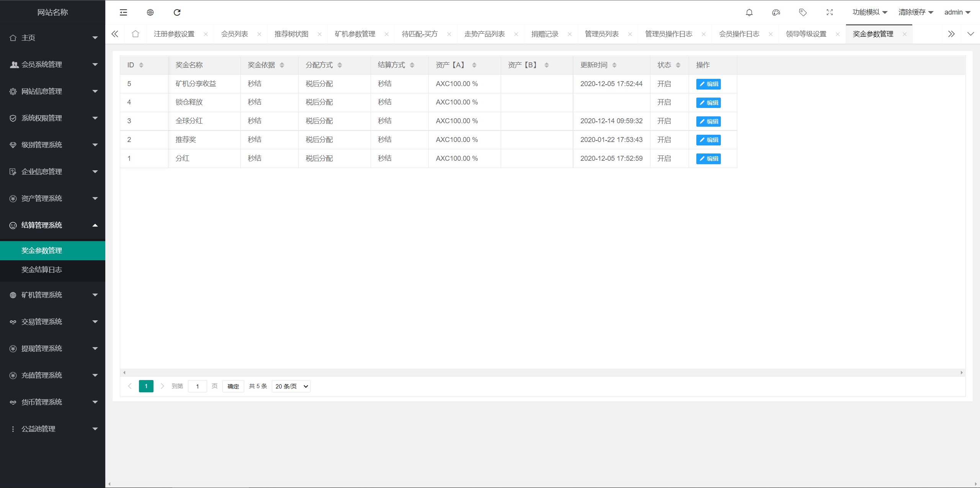The image size is (980, 488).
Task: Open the notifications bell icon
Action: (749, 12)
